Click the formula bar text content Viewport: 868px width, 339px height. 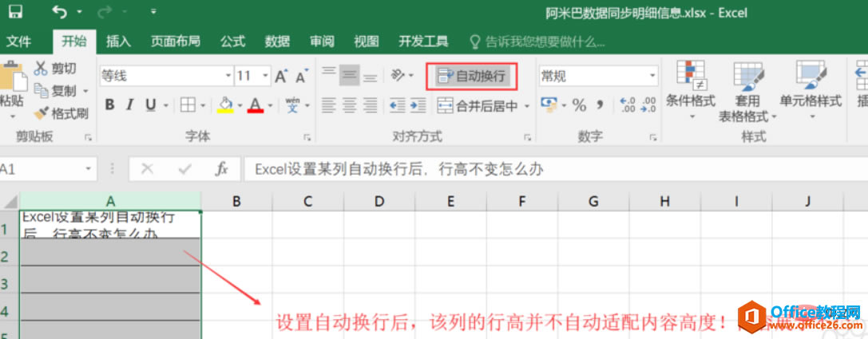[398, 169]
